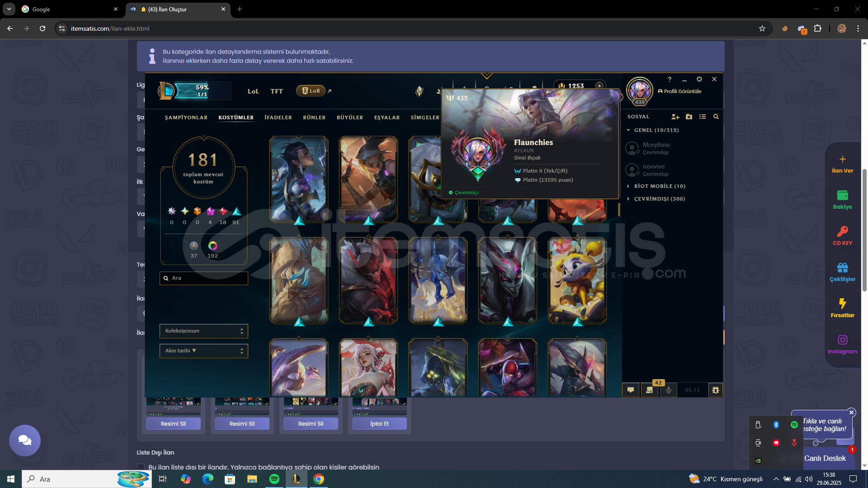The image size is (868, 488).
Task: Click the Profili Görüntüle link
Action: point(679,91)
